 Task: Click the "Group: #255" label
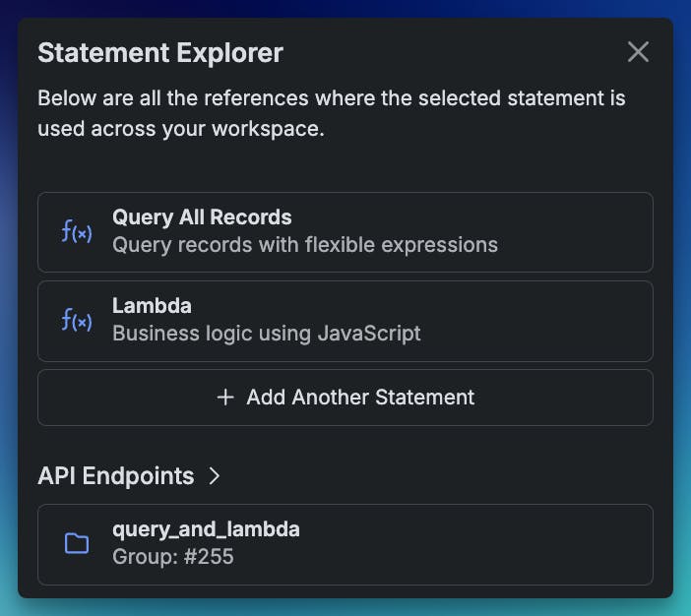(172, 557)
